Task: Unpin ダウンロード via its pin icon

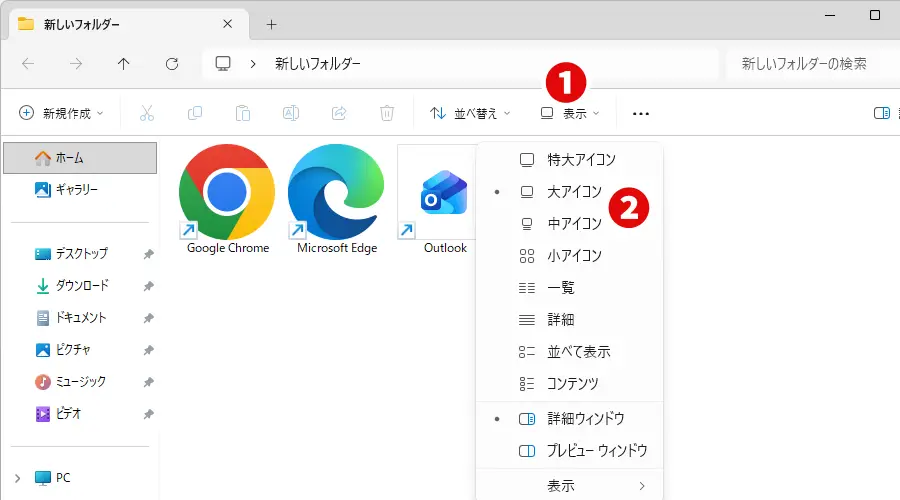Action: [148, 286]
